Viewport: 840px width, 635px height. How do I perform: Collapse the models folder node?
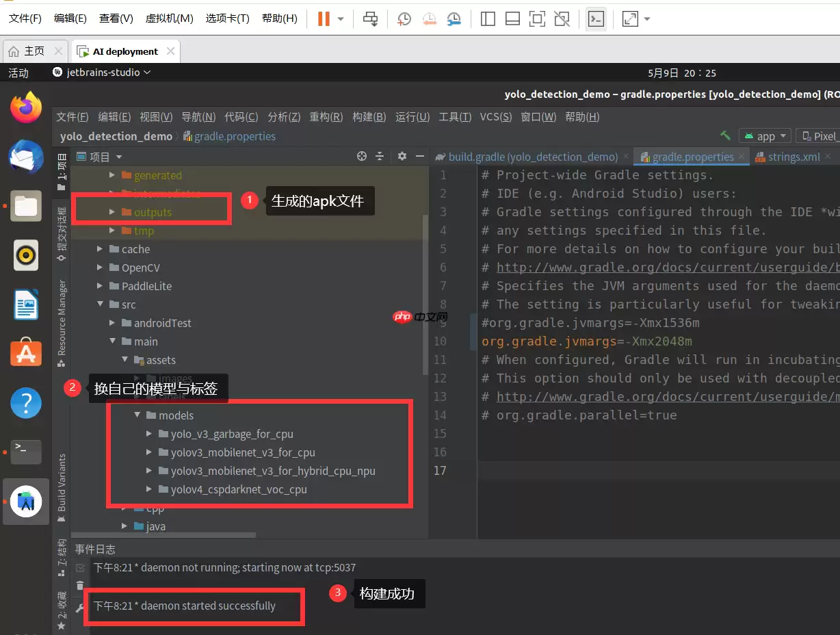[x=137, y=415]
